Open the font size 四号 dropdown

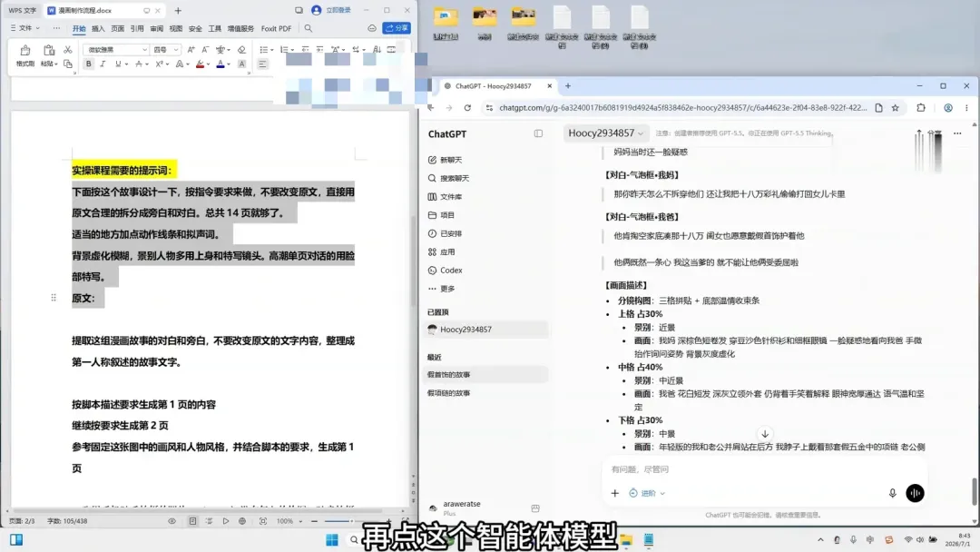click(166, 49)
